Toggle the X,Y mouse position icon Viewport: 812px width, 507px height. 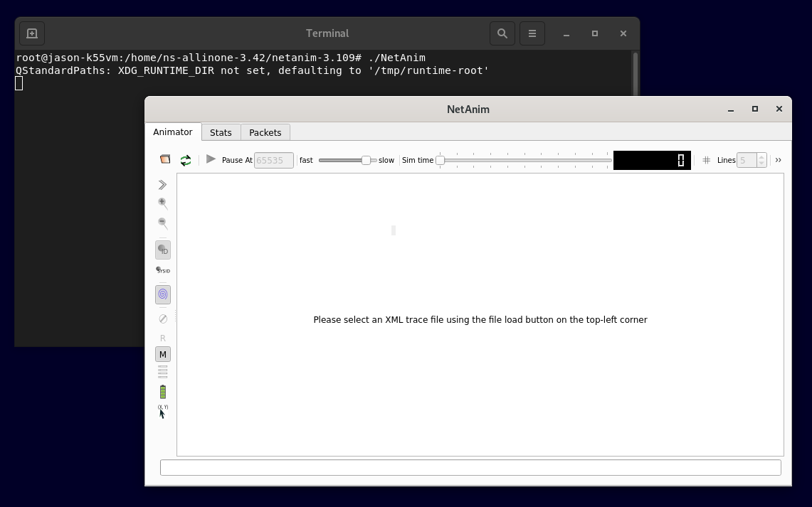pos(162,412)
